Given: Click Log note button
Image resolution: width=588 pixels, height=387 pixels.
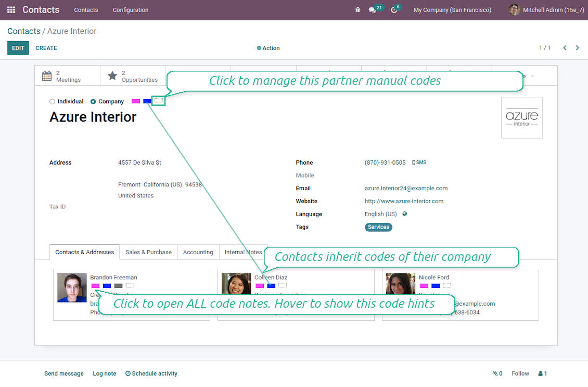Looking at the screenshot, I should pos(105,373).
